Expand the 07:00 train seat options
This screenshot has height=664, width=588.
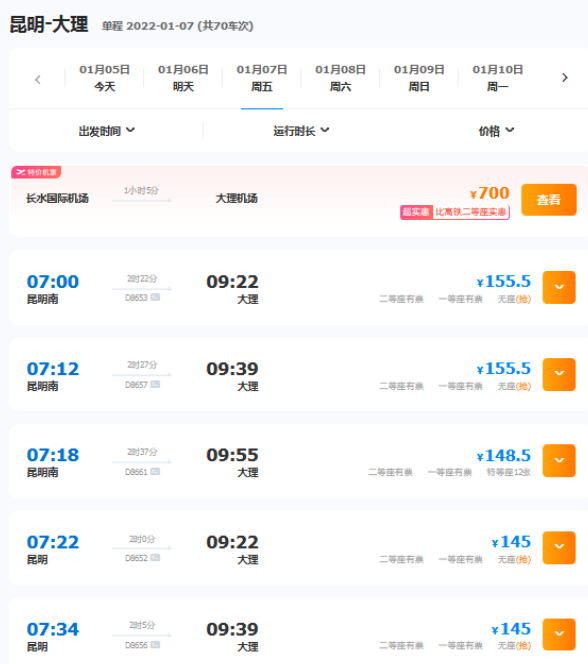(x=559, y=287)
